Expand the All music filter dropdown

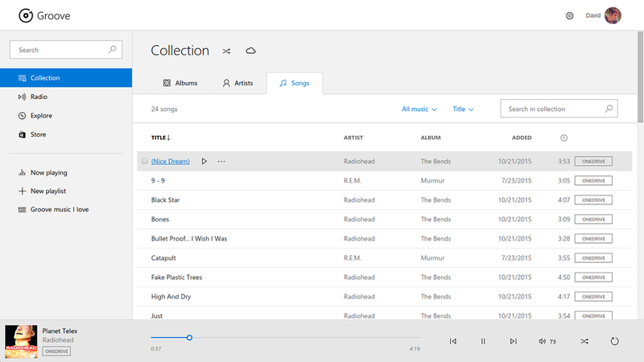click(x=419, y=109)
